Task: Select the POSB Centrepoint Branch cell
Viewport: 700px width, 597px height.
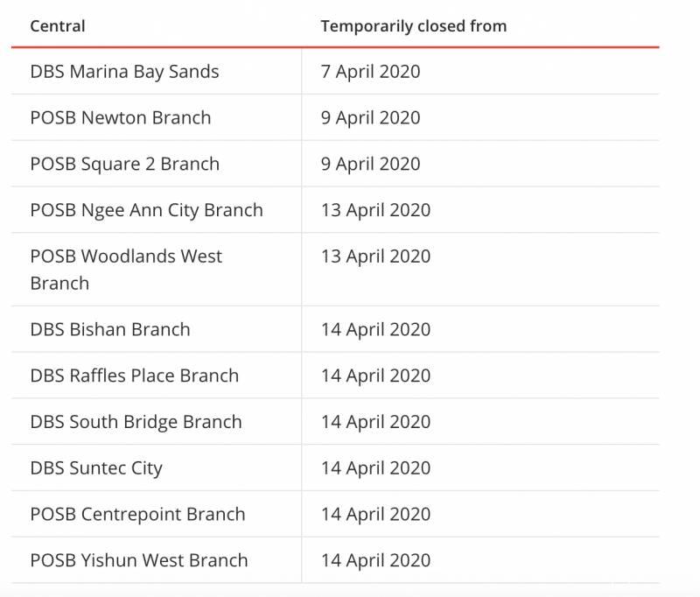Action: (137, 515)
